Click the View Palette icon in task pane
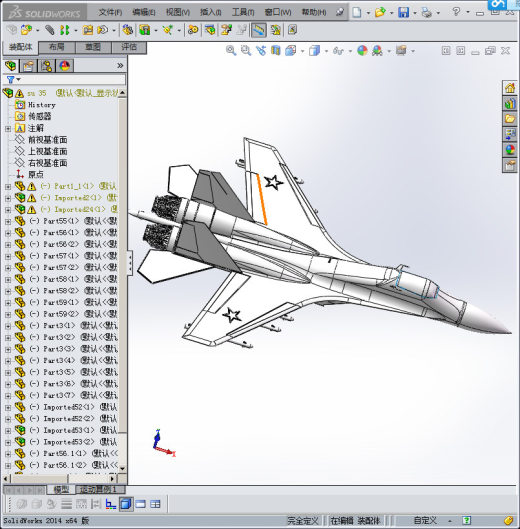This screenshot has height=529, width=520. point(510,134)
